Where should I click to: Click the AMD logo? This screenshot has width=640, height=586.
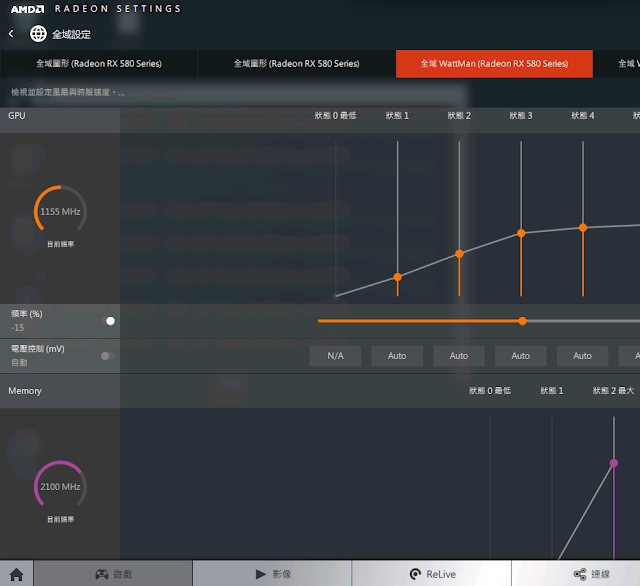(27, 9)
